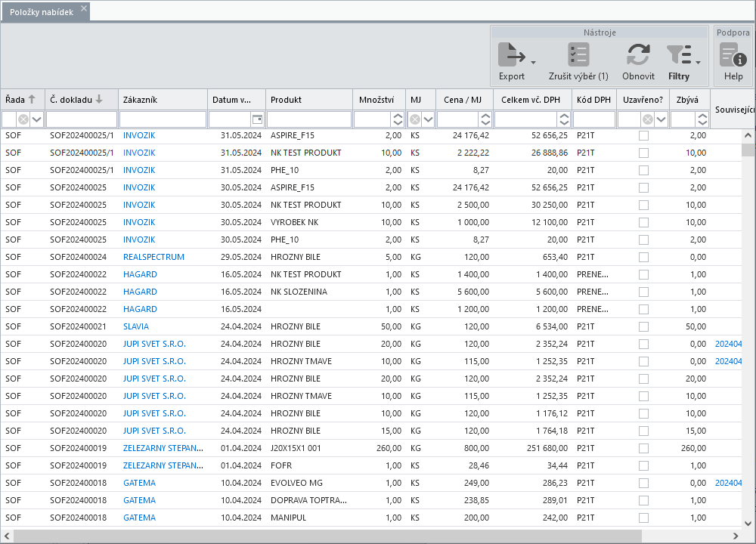Viewport: 756px width, 544px height.
Task: Select DOPRAVA TOPTRA... product cell
Action: tap(308, 499)
